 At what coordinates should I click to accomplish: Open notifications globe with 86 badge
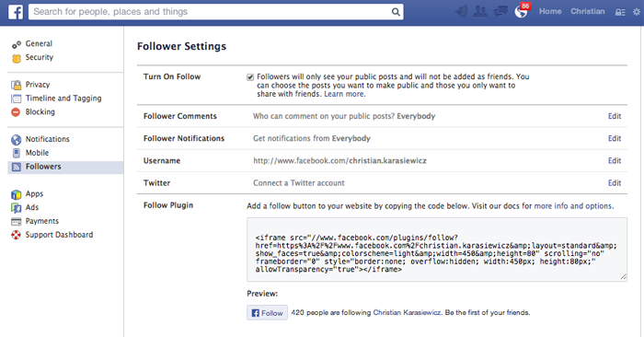click(522, 11)
